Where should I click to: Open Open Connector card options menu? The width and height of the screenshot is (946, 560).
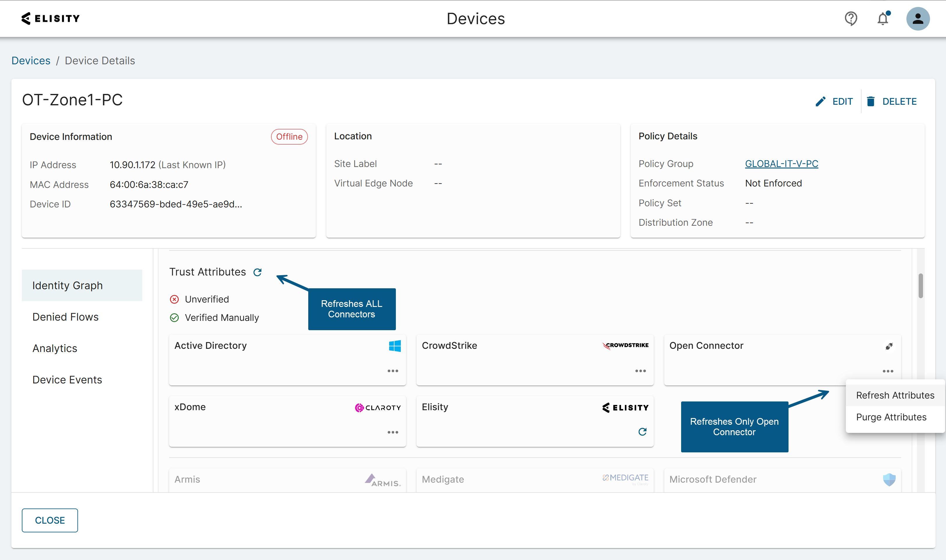click(x=888, y=371)
